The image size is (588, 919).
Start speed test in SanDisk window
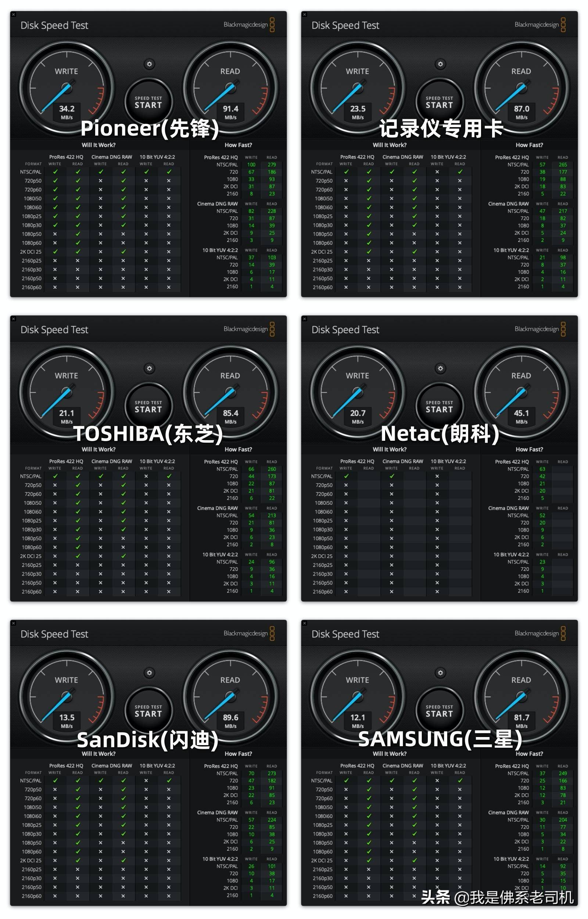pyautogui.click(x=148, y=711)
